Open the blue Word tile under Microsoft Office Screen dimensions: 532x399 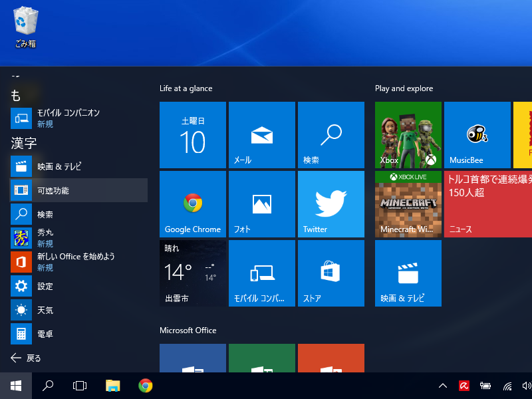tap(193, 358)
